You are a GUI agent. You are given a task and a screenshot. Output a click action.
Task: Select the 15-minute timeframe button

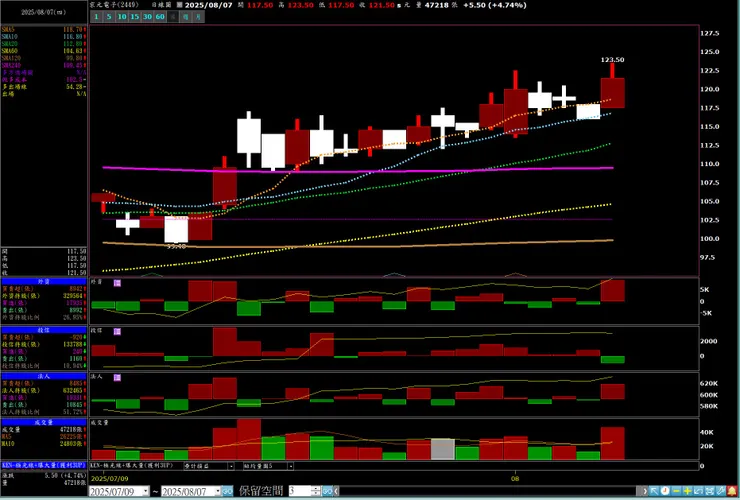[135, 17]
